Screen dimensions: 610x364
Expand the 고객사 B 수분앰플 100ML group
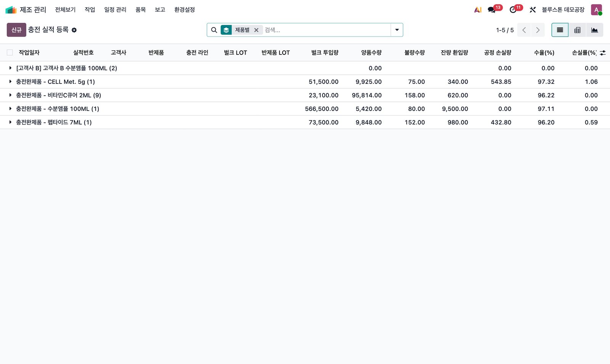tap(10, 68)
